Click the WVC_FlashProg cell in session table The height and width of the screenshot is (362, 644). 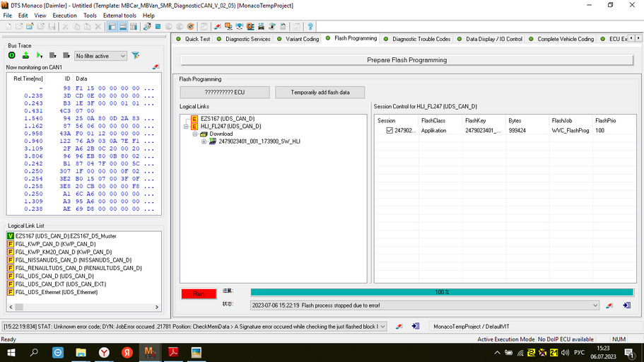(570, 130)
